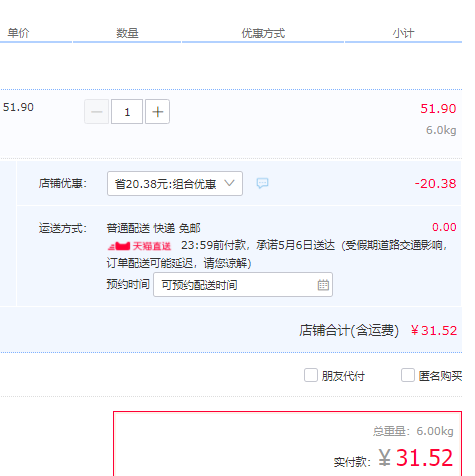Open the calendar icon for delivery time
Screen dimensions: 475x476
point(323,285)
